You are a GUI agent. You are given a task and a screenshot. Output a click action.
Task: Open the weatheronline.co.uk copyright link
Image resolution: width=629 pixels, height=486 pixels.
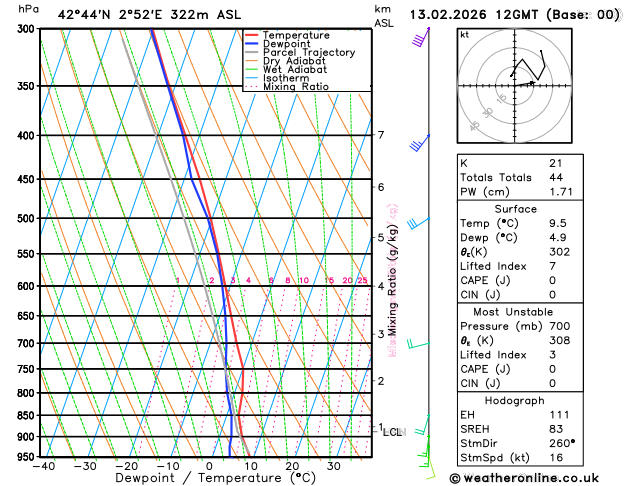tap(524, 478)
